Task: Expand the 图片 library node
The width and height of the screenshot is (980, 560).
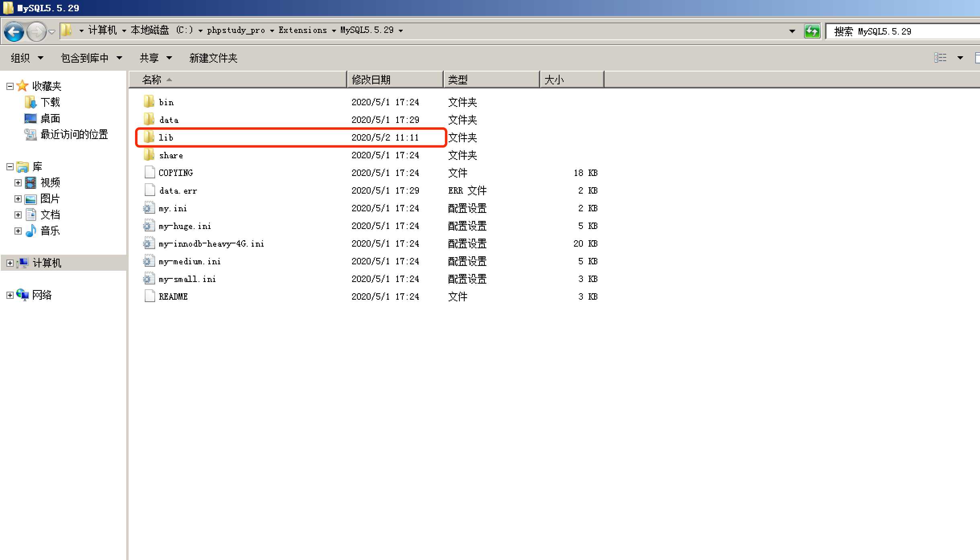Action: pyautogui.click(x=18, y=198)
